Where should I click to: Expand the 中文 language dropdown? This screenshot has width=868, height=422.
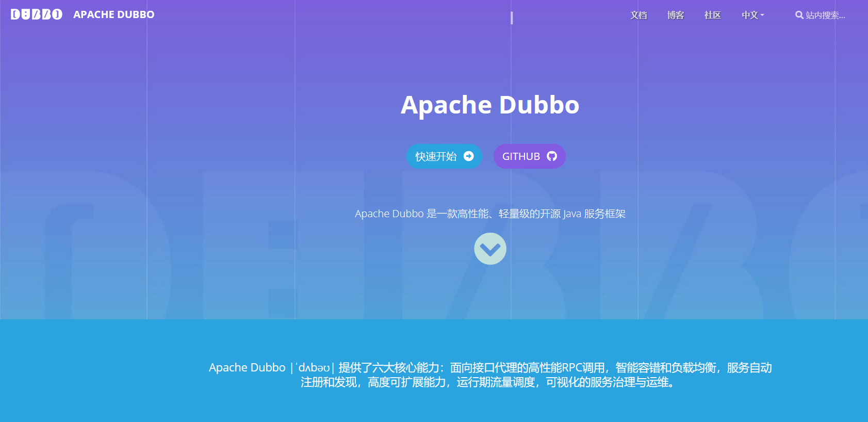pos(753,15)
